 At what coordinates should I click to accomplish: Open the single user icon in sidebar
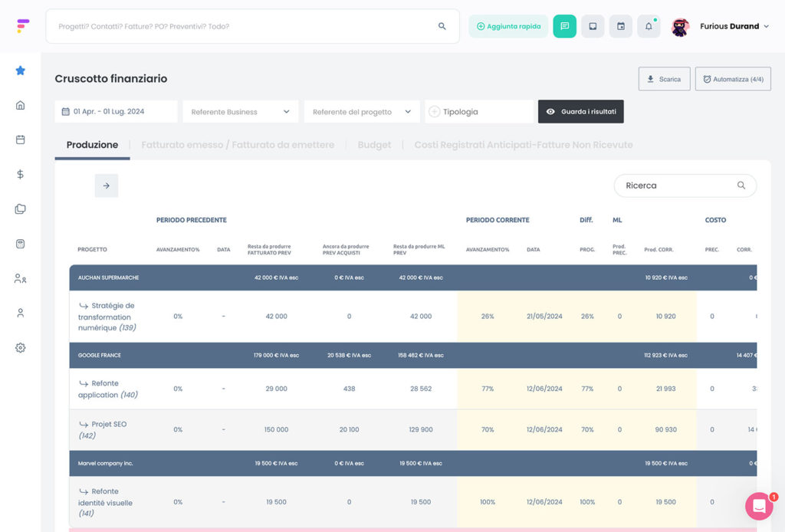(x=20, y=314)
